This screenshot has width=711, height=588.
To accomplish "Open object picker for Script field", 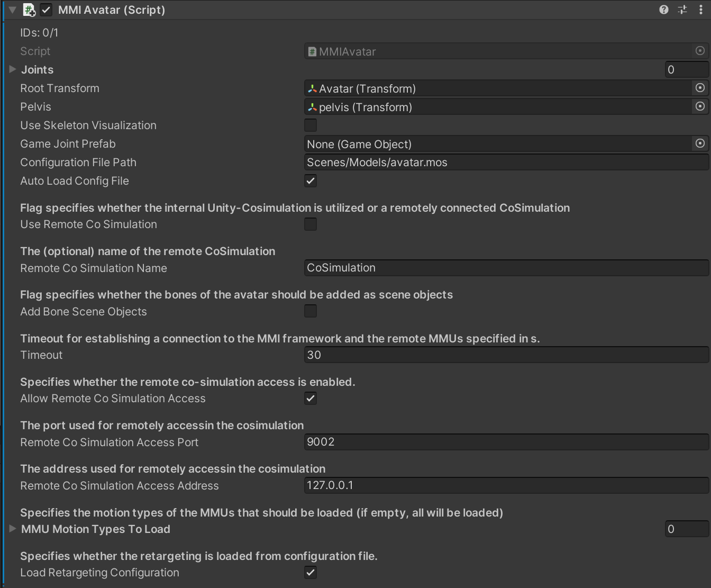I will tap(700, 51).
